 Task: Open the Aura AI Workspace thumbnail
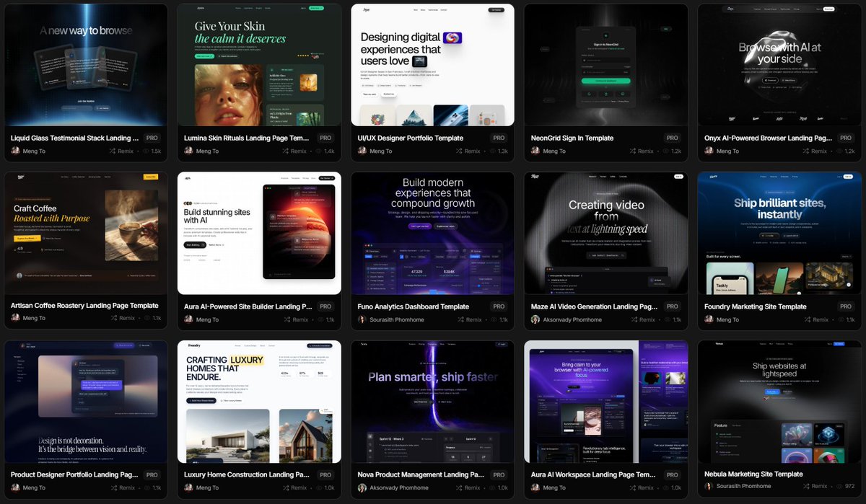606,402
